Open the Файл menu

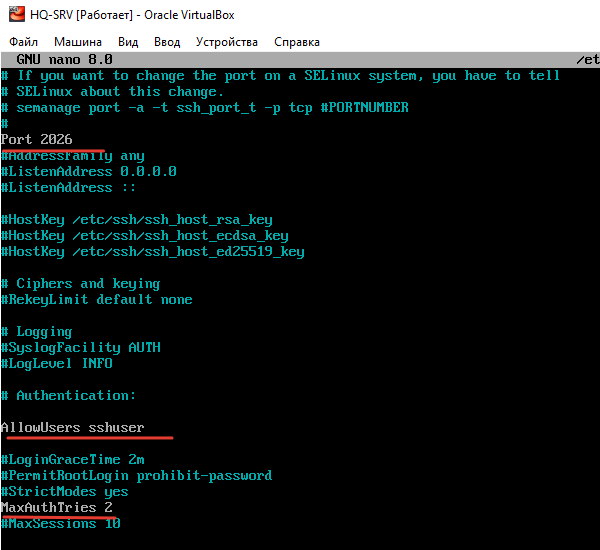24,42
